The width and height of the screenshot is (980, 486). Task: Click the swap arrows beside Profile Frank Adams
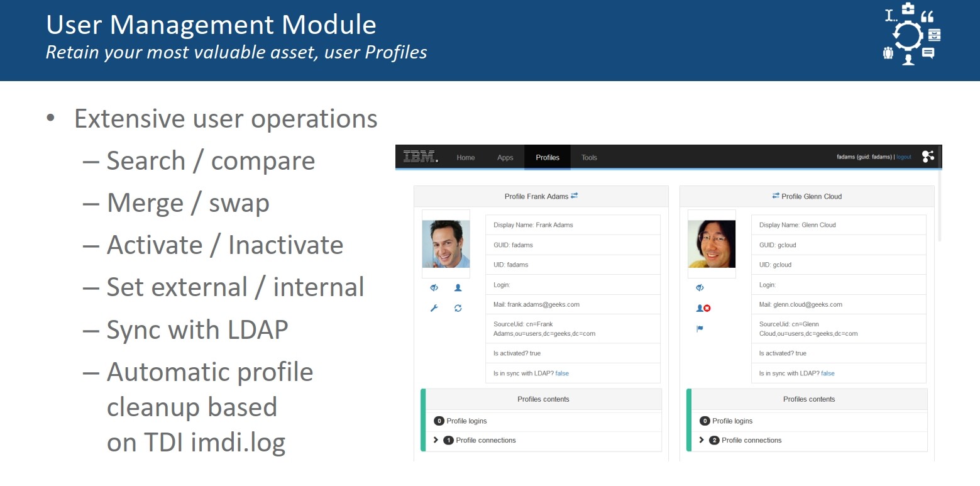574,196
